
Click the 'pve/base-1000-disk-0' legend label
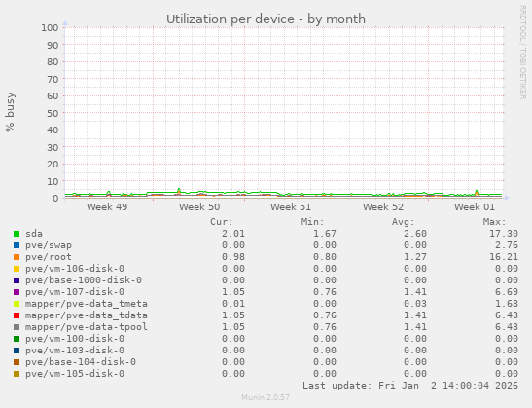(x=84, y=279)
